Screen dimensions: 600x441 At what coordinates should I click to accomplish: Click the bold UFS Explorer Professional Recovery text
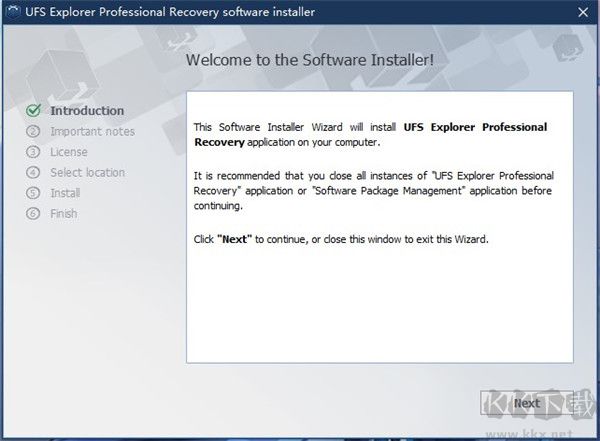click(x=370, y=134)
